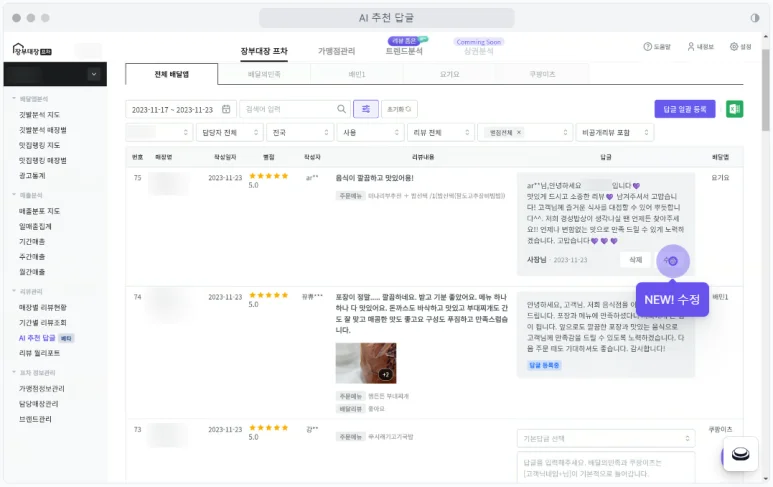Open 기간별 리뷰조회 in the sidebar
Viewport: 773px width, 487px height.
pyautogui.click(x=42, y=322)
